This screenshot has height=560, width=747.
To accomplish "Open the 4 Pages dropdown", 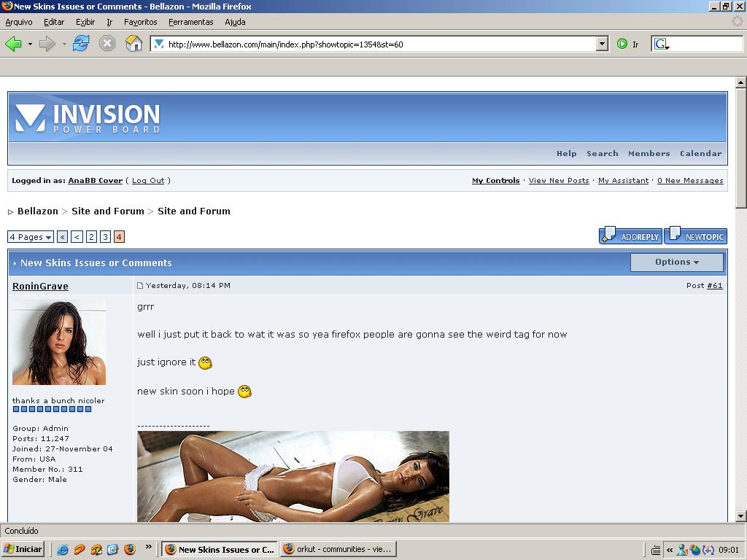I will (x=31, y=237).
